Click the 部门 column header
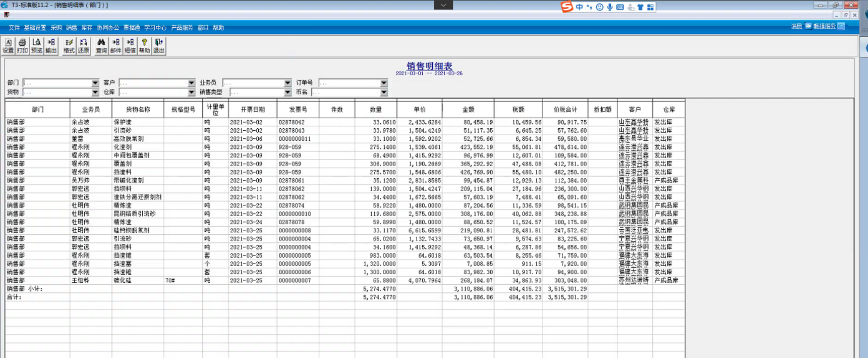This screenshot has height=358, width=868. point(38,109)
